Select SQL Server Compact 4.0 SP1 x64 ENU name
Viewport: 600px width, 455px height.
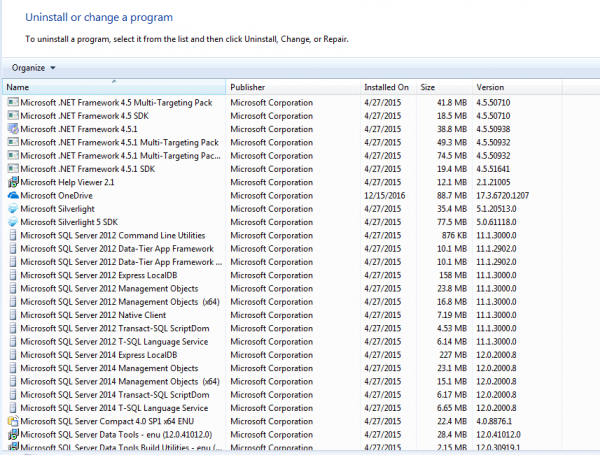[x=107, y=421]
